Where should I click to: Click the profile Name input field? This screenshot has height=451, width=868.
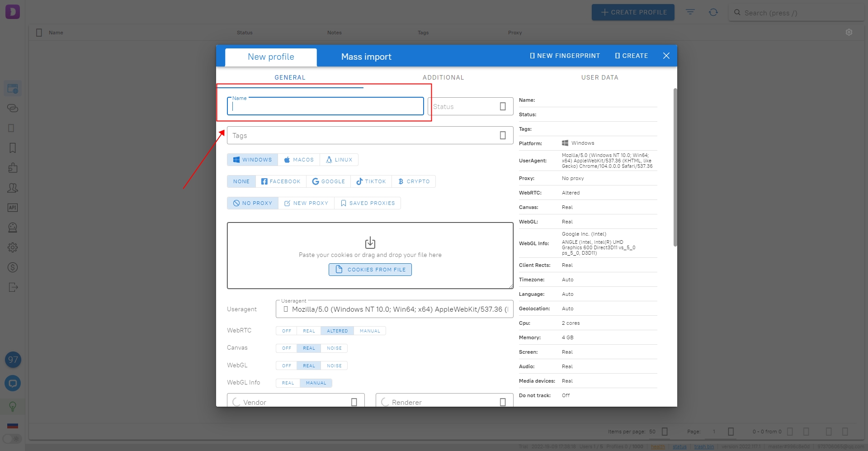(x=325, y=107)
